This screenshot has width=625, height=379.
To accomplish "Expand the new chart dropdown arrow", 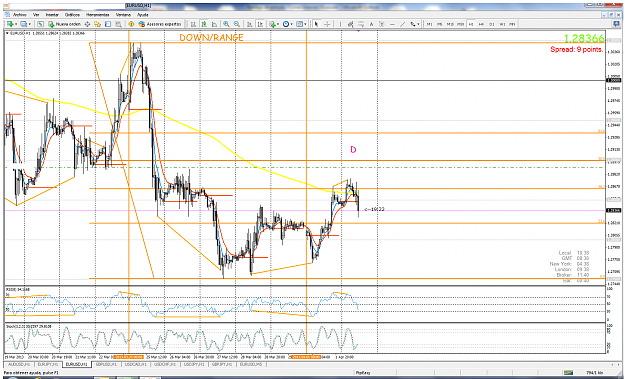I will [16, 24].
